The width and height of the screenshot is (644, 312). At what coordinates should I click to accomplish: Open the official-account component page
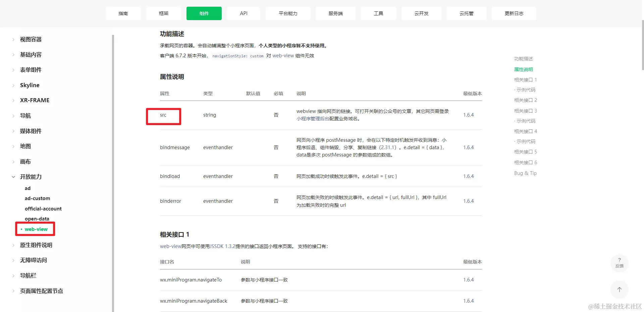pyautogui.click(x=43, y=209)
